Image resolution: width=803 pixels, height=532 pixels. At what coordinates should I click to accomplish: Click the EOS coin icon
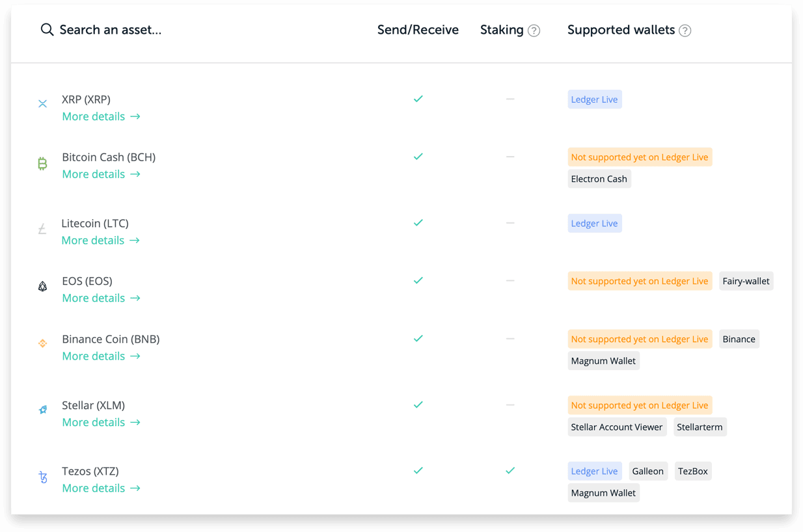42,286
